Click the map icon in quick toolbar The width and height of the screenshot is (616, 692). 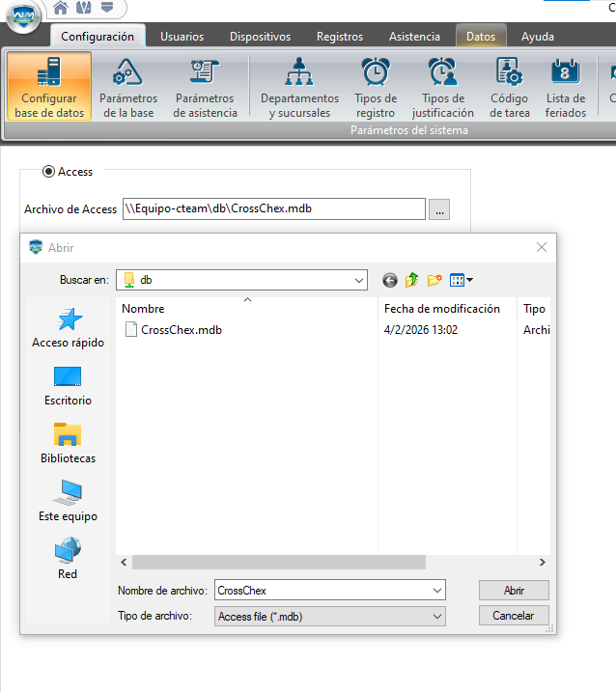(83, 8)
